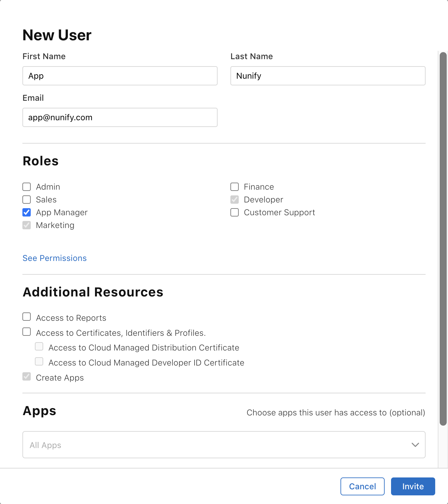The width and height of the screenshot is (448, 504).
Task: Click the Invite button
Action: [413, 486]
